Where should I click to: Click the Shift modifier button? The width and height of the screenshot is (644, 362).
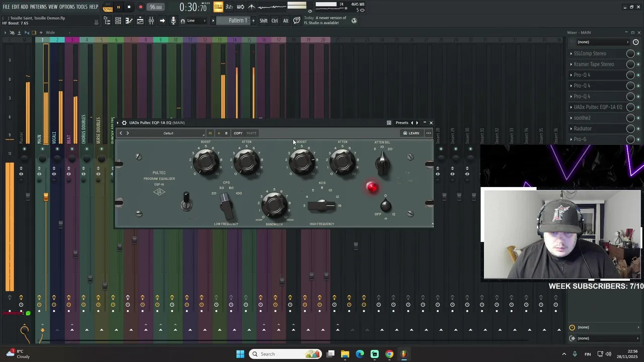pyautogui.click(x=264, y=21)
